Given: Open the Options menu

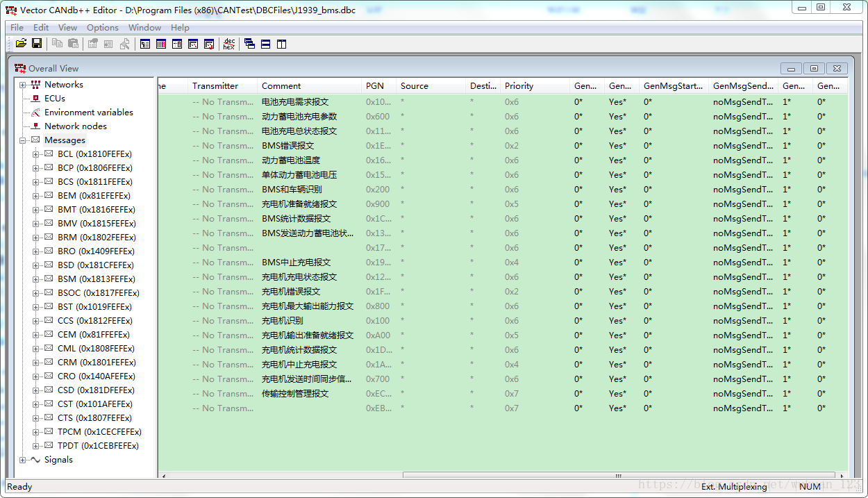Looking at the screenshot, I should coord(103,28).
